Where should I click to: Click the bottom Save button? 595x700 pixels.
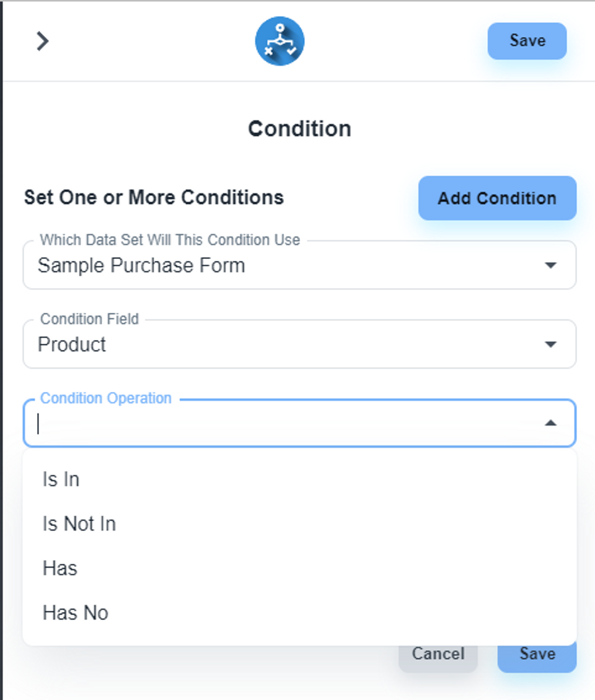(537, 654)
